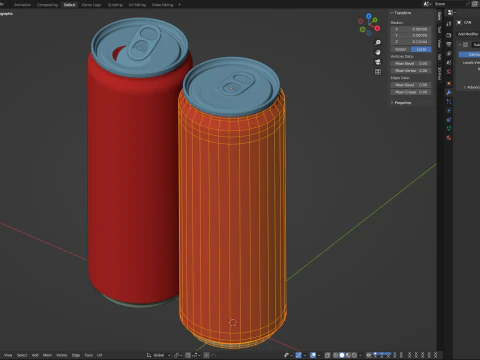Switch to wireframe shading mode

[335, 355]
